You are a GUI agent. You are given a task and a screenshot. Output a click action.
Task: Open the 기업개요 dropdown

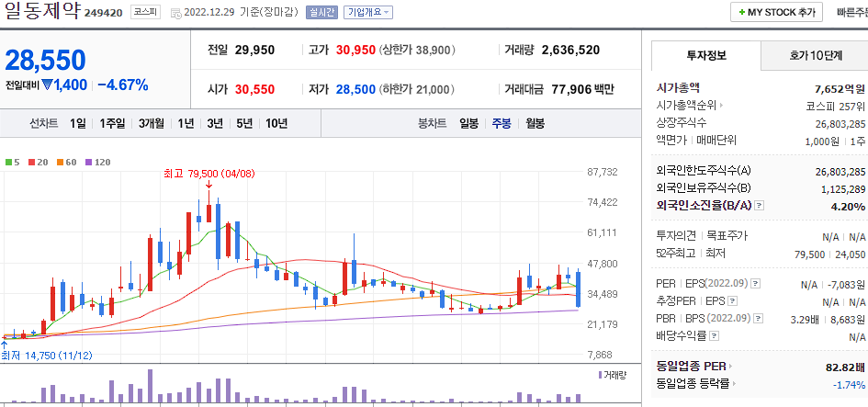click(368, 12)
